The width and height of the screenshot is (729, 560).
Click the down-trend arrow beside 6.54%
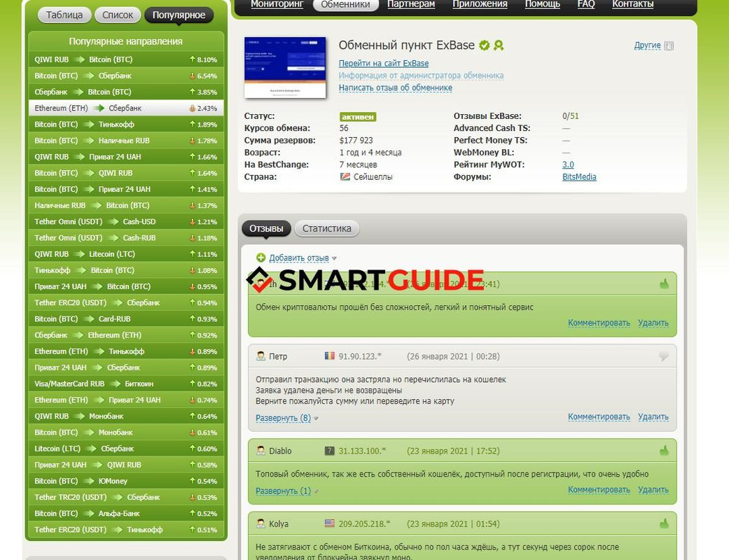tap(192, 76)
